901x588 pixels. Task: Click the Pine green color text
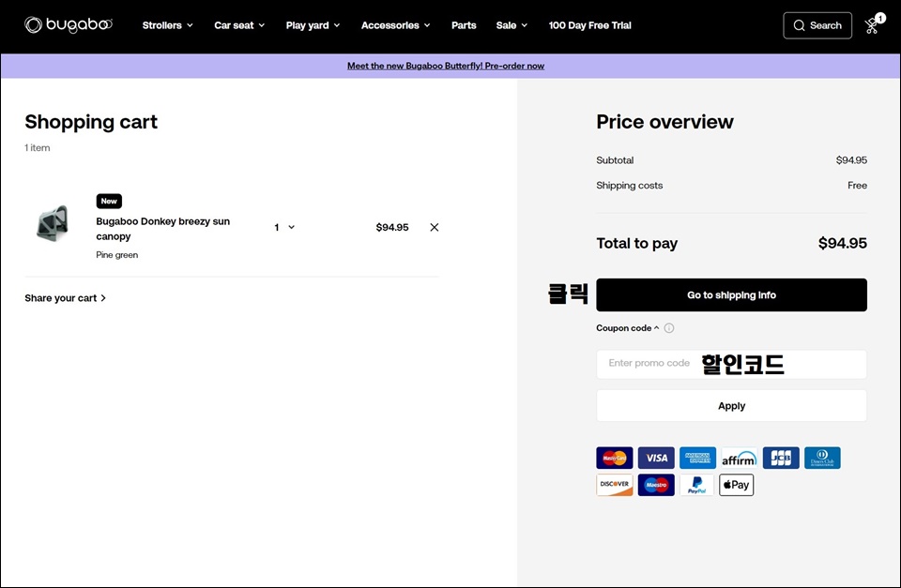[x=116, y=255]
